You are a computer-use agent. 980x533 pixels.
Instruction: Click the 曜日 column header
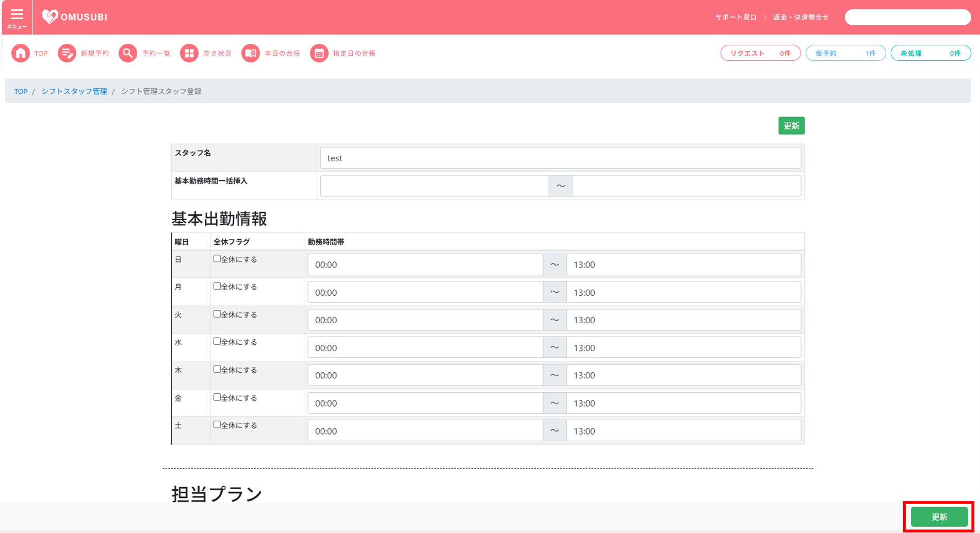[x=182, y=242]
